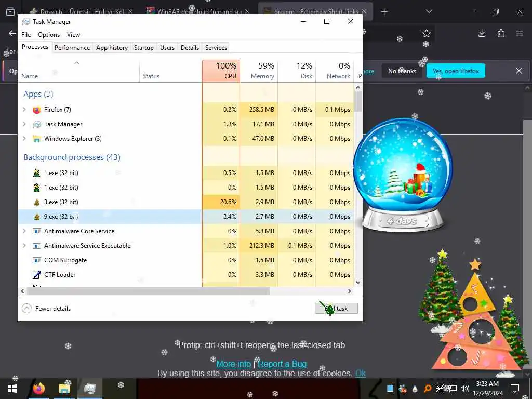The image size is (532, 399).
Task: Expand the Antimalware Service Executable row
Action: (24, 245)
